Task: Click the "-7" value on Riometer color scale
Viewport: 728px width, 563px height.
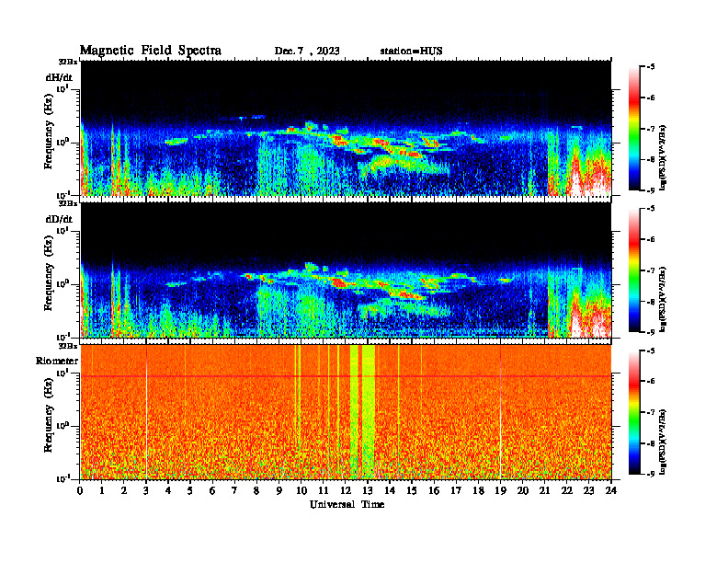Action: click(x=651, y=412)
